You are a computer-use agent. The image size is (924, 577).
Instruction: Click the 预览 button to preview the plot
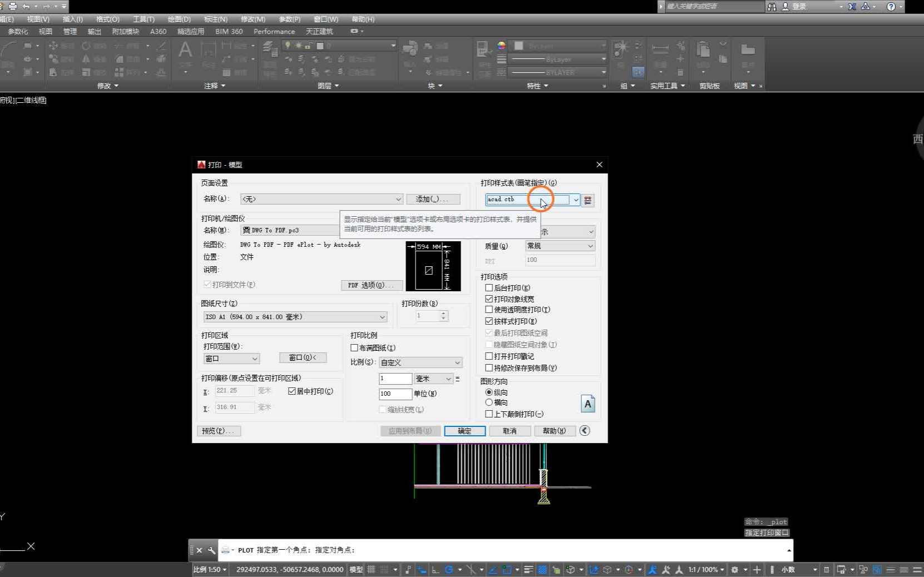(219, 431)
